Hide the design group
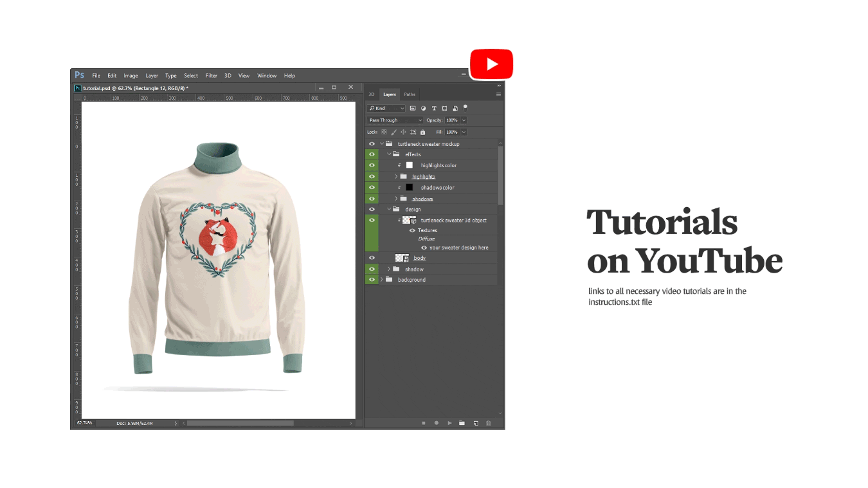 tap(372, 209)
